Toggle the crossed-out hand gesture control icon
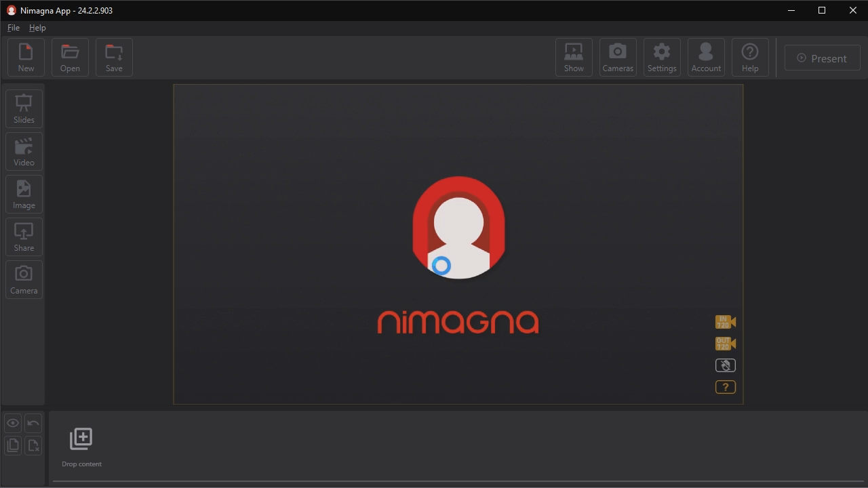This screenshot has width=868, height=488. tap(726, 365)
